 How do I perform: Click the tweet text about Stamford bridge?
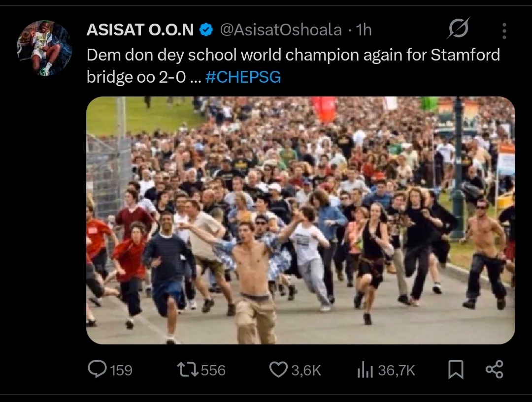click(293, 66)
